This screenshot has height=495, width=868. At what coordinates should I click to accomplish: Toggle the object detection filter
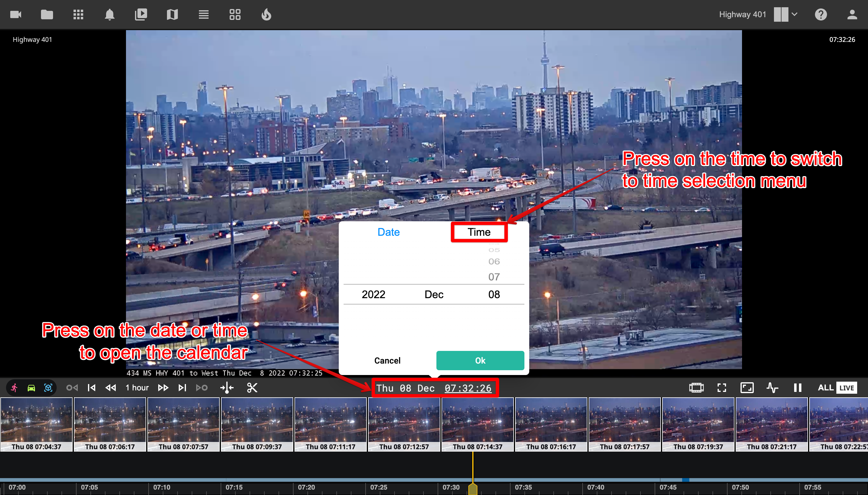coord(48,388)
